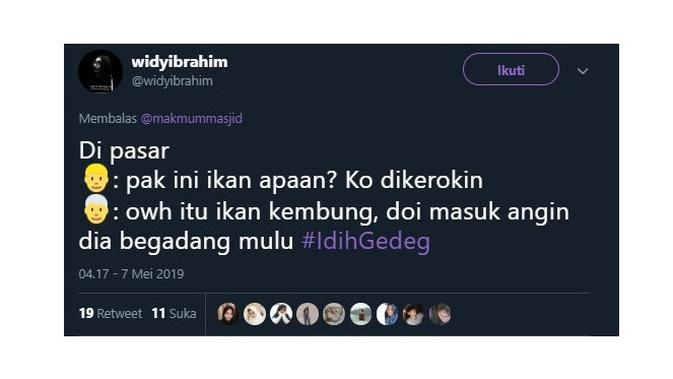Click the tweet text 'Di pasar'
This screenshot has width=673, height=379.
124,151
